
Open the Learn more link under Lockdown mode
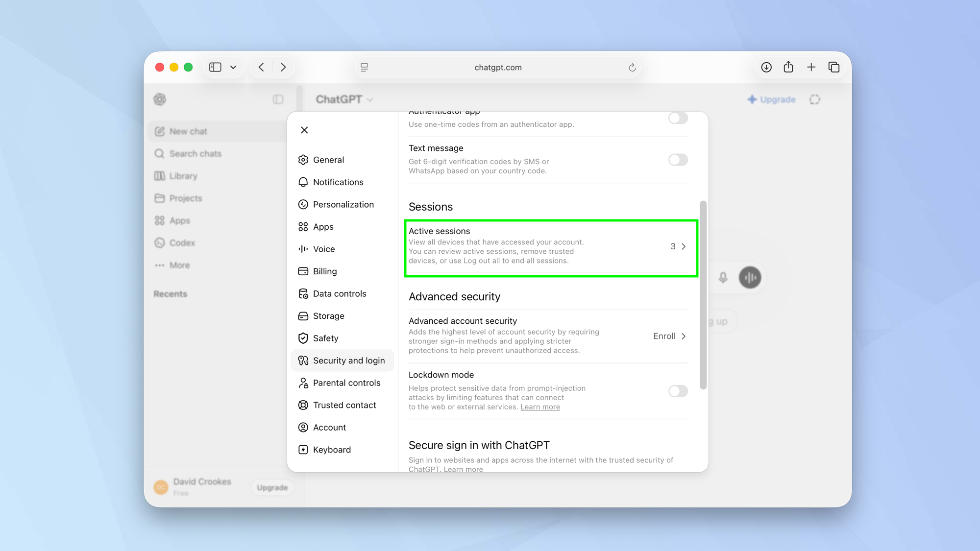tap(540, 407)
